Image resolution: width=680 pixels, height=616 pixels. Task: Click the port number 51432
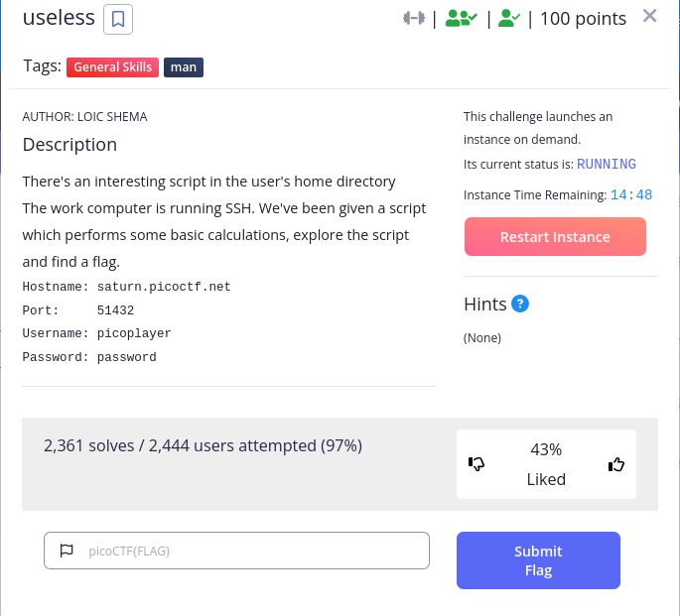115,310
